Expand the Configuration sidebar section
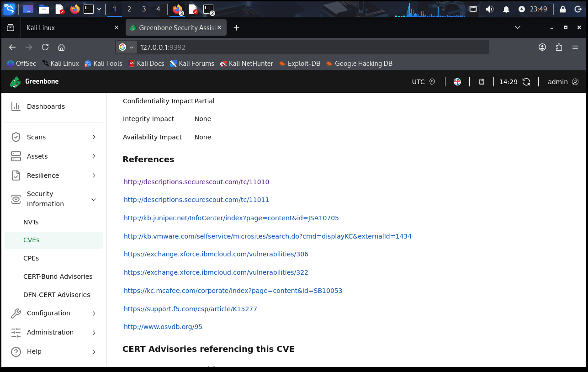The height and width of the screenshot is (372, 588). point(94,313)
